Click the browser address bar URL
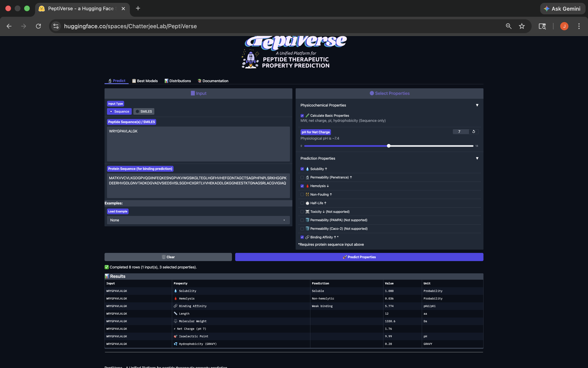Screen dimensions: 588x368 point(130,26)
